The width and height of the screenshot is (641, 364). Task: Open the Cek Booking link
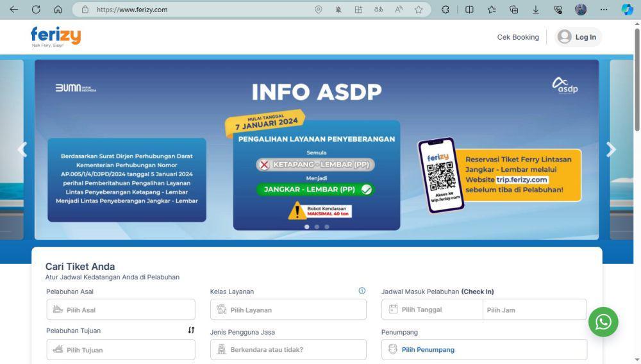517,37
